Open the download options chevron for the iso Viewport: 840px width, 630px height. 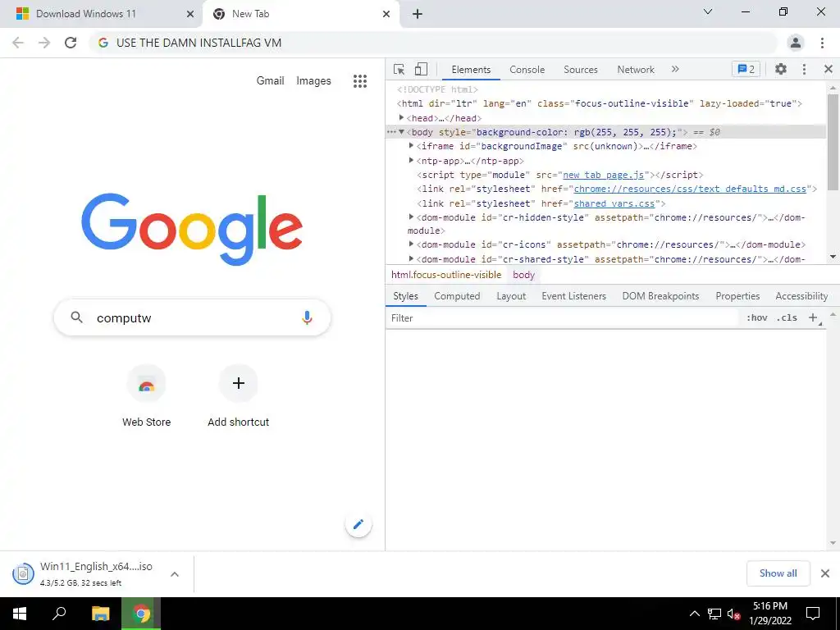175,573
